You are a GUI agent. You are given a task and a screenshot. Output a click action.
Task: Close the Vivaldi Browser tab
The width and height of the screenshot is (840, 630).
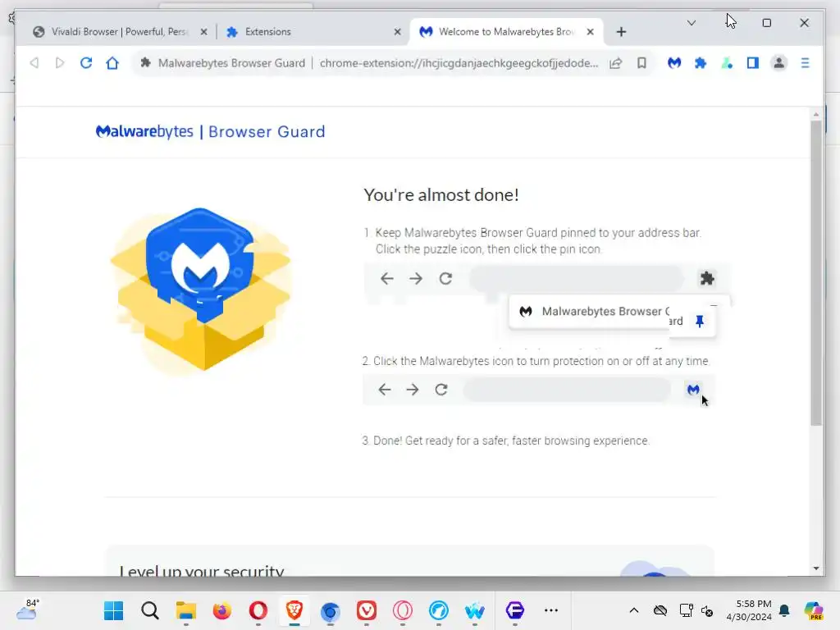(x=203, y=32)
